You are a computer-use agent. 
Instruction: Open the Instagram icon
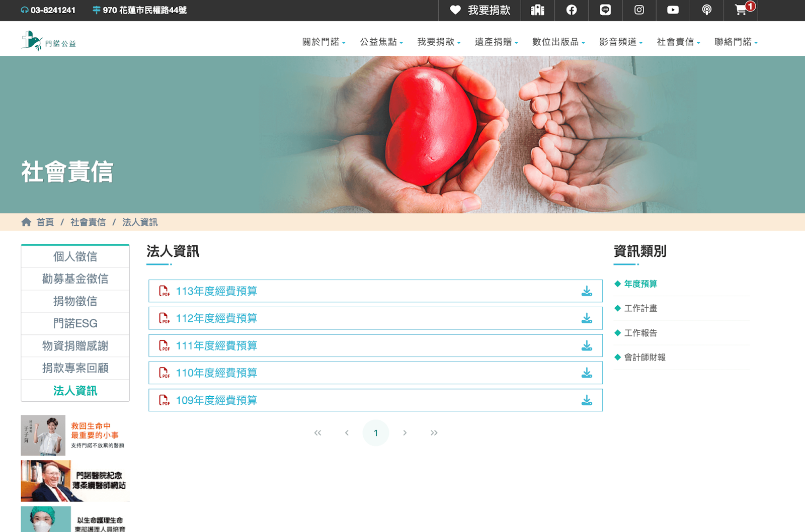point(639,10)
